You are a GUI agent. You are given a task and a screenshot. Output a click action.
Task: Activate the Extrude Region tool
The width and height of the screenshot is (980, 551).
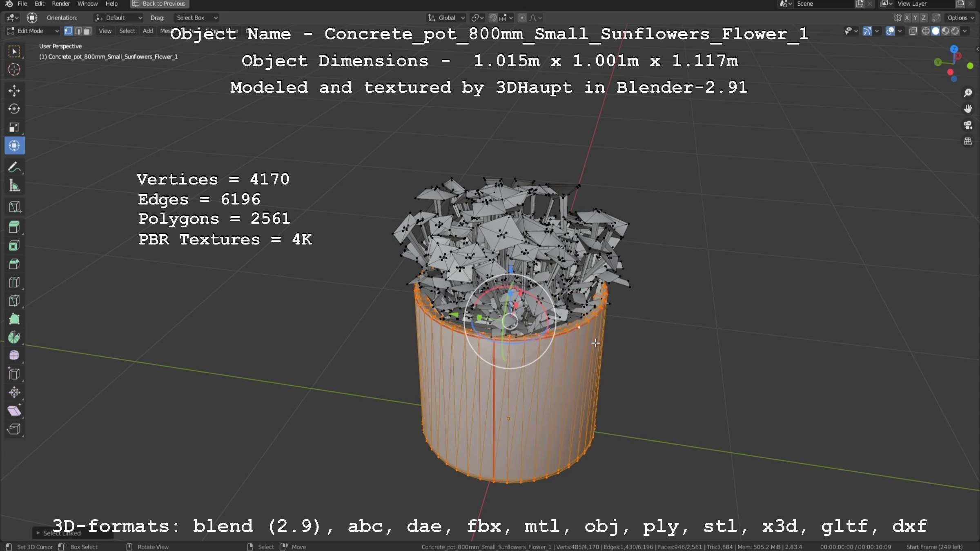click(14, 227)
